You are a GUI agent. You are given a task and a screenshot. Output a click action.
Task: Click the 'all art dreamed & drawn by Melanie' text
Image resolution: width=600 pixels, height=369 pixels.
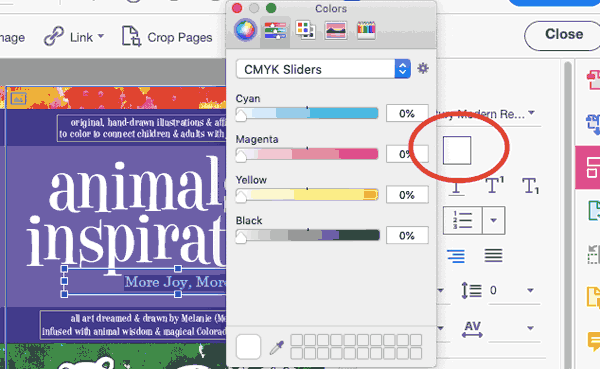(133, 325)
